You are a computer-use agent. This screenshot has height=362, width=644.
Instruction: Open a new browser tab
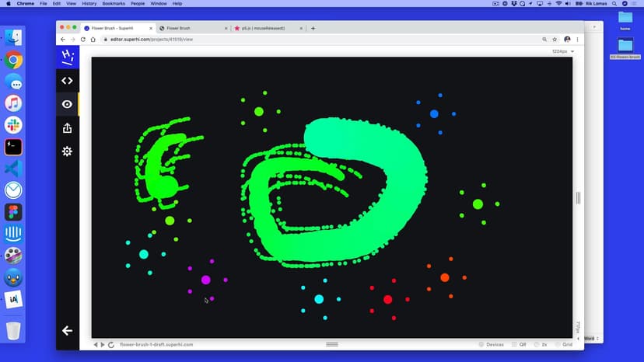point(313,28)
